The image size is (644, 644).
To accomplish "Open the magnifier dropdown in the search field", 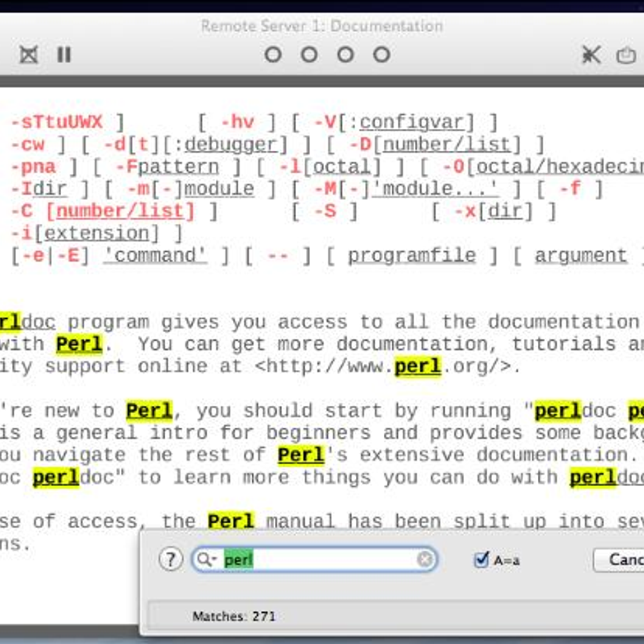I will point(206,560).
